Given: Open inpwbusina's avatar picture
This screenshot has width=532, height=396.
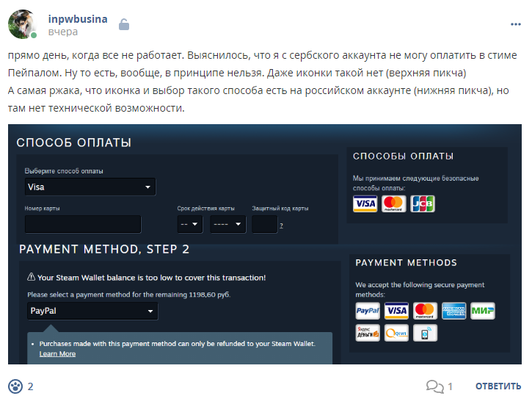Looking at the screenshot, I should 23,24.
